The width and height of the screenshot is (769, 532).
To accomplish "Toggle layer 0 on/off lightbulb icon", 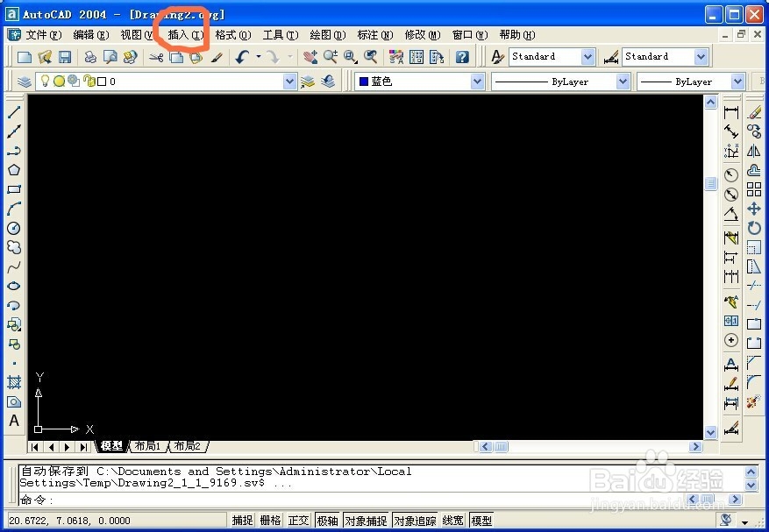I will 45,81.
